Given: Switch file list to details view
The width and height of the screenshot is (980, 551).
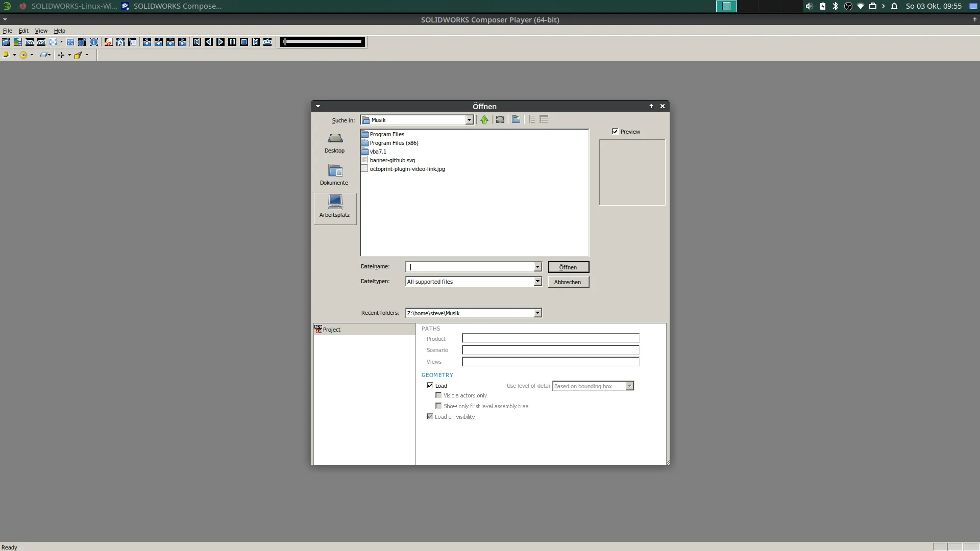Looking at the screenshot, I should tap(544, 119).
